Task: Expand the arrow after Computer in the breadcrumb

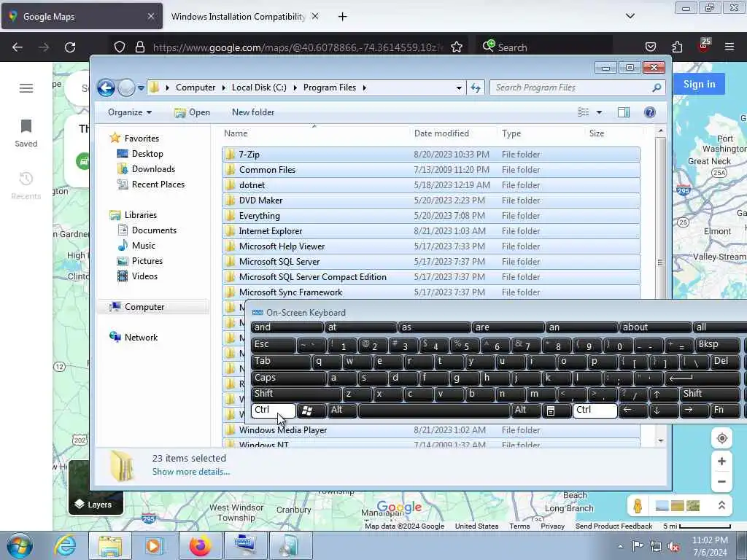Action: click(223, 87)
